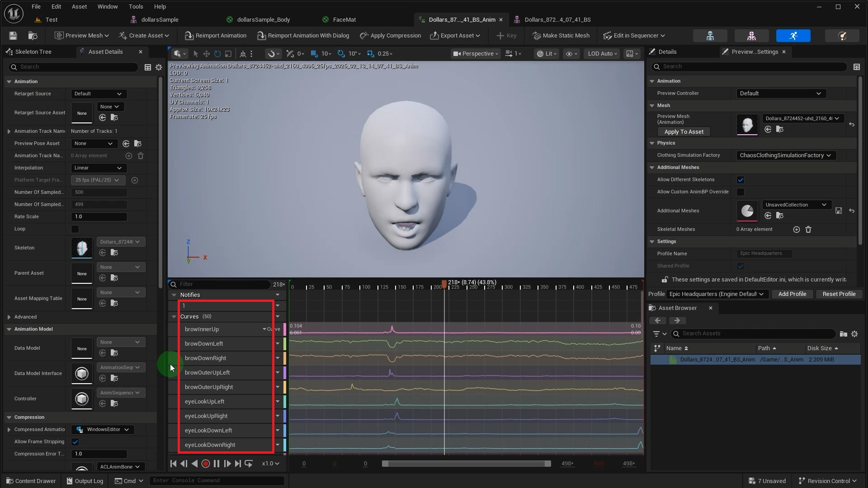This screenshot has height=488, width=868.
Task: Open the Interpolation Linear dropdown
Action: (x=99, y=168)
